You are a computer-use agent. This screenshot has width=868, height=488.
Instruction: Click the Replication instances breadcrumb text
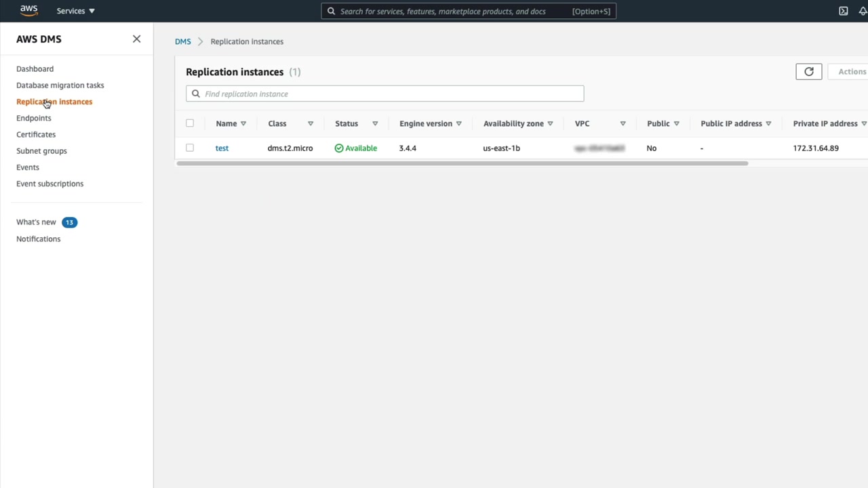tap(247, 41)
